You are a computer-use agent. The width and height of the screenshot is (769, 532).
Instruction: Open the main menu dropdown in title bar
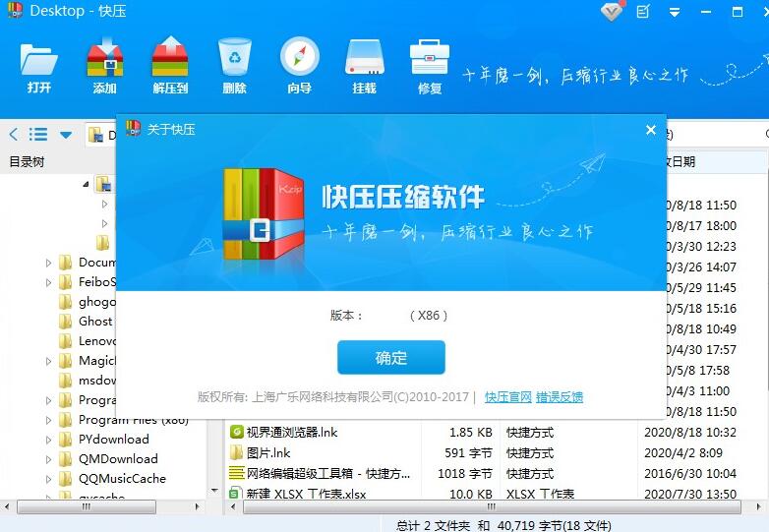[x=675, y=12]
